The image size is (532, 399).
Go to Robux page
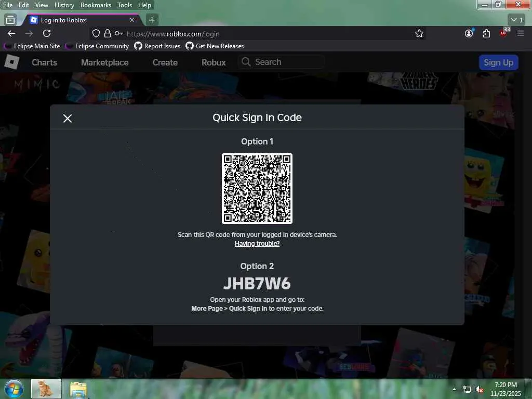point(214,62)
